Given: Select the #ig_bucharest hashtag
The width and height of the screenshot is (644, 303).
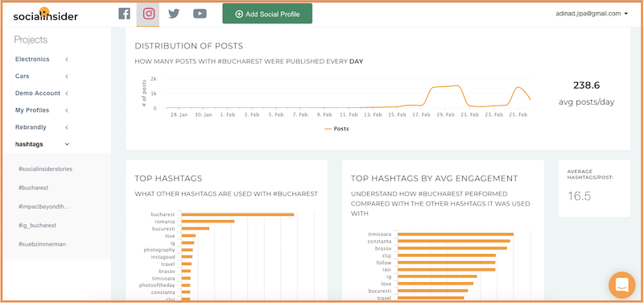Looking at the screenshot, I should click(37, 226).
